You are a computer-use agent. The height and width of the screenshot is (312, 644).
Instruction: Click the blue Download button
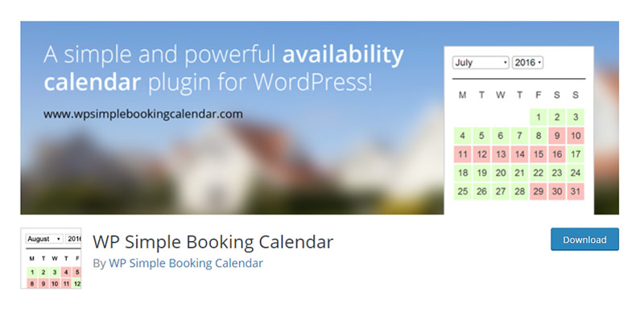[584, 240]
